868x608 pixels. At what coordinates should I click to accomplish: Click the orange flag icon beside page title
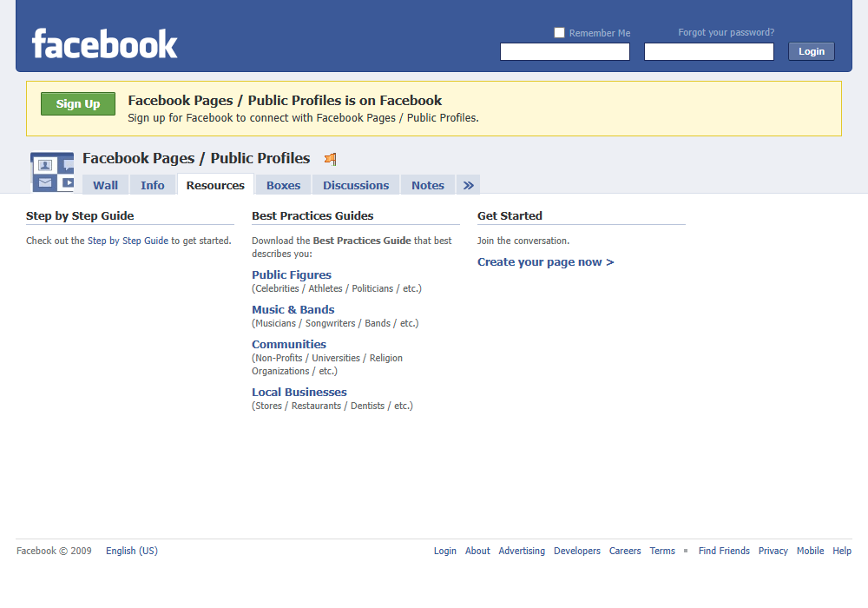coord(331,160)
